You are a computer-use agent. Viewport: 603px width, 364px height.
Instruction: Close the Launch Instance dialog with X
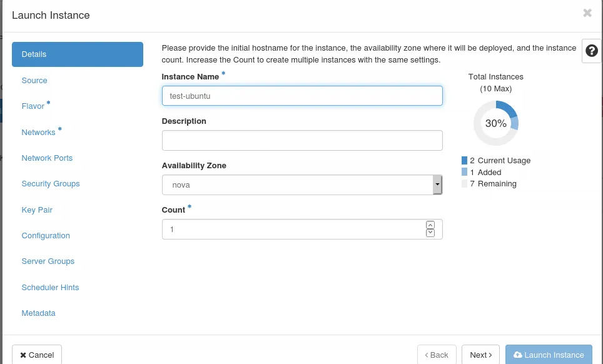[x=587, y=13]
